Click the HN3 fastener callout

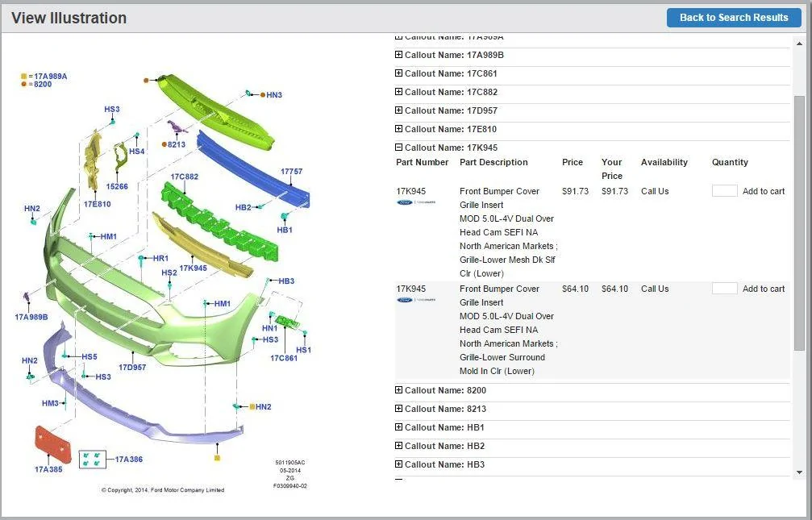coord(274,95)
